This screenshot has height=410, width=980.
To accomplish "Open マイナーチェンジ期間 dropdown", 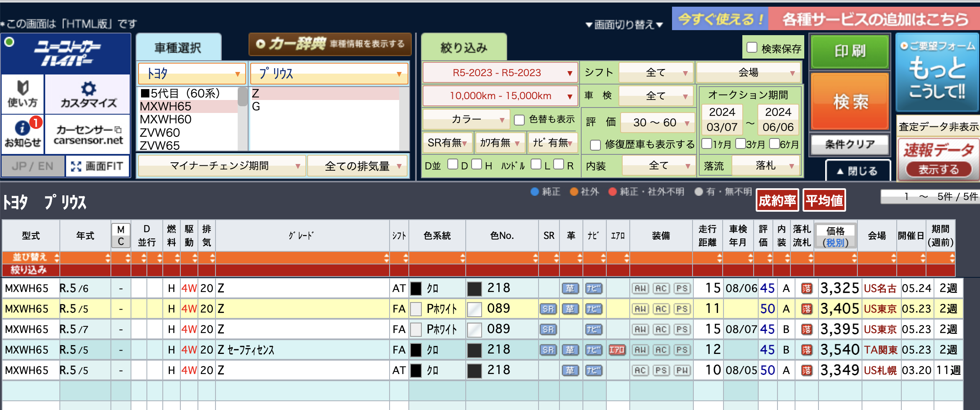I will point(221,166).
